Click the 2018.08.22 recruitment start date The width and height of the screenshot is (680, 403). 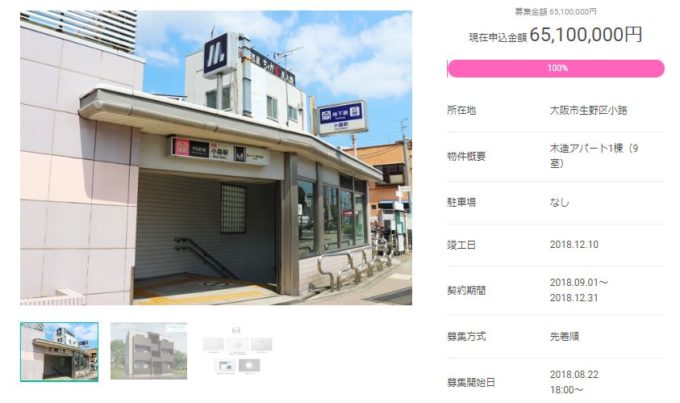(x=574, y=375)
